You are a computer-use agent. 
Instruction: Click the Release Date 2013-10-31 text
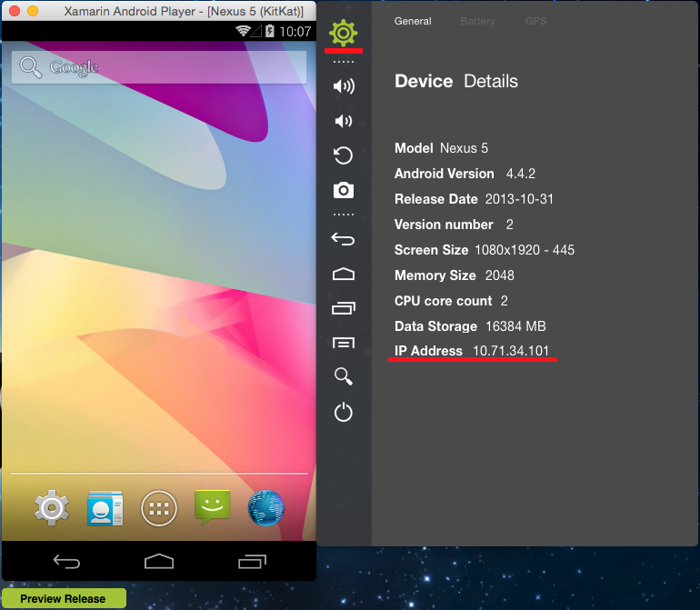(x=475, y=199)
